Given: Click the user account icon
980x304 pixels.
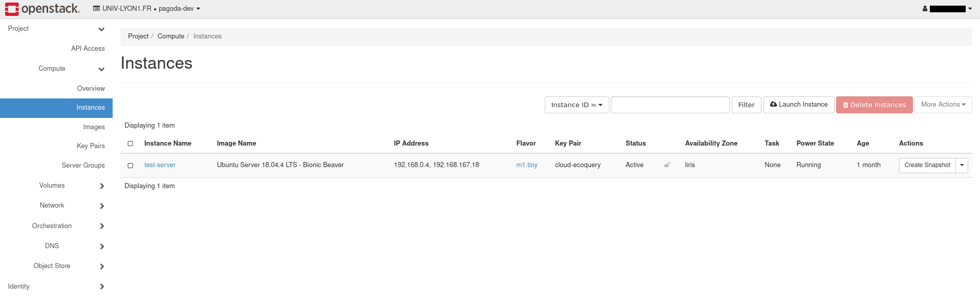Looking at the screenshot, I should coord(925,9).
